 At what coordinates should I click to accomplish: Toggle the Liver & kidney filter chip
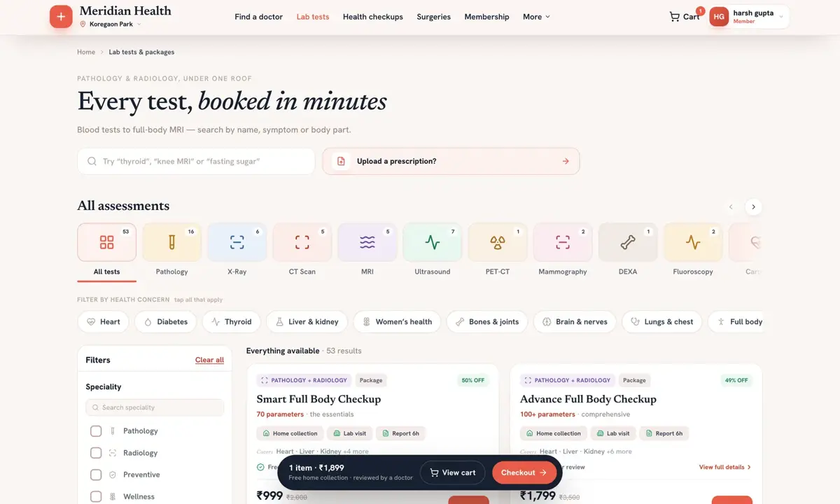point(307,322)
